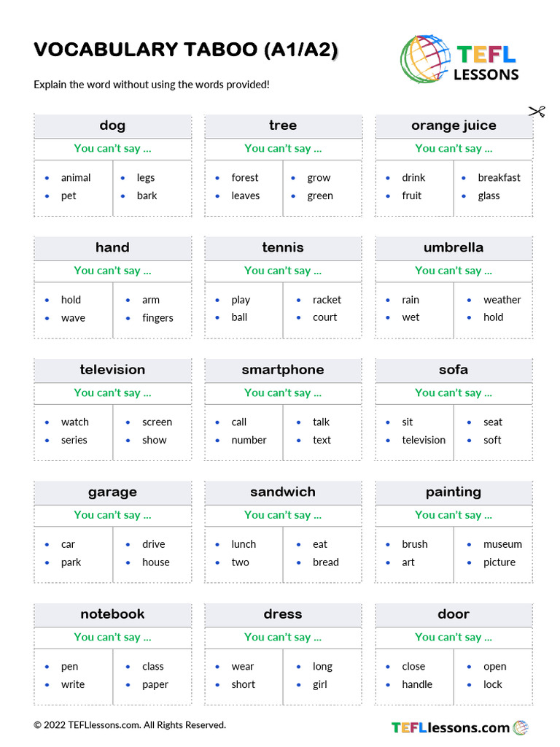Click the "painting" card heading
This screenshot has width=560, height=747.
pos(454,492)
